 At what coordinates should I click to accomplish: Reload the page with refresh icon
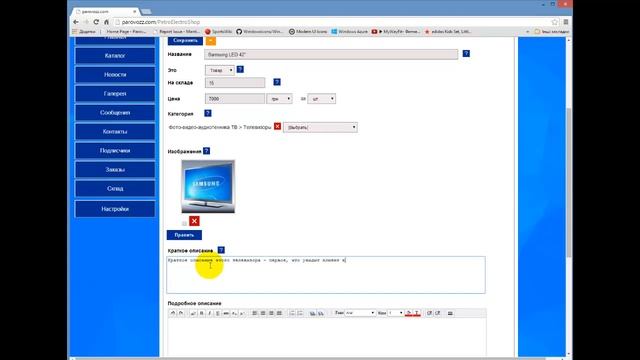tap(96, 22)
